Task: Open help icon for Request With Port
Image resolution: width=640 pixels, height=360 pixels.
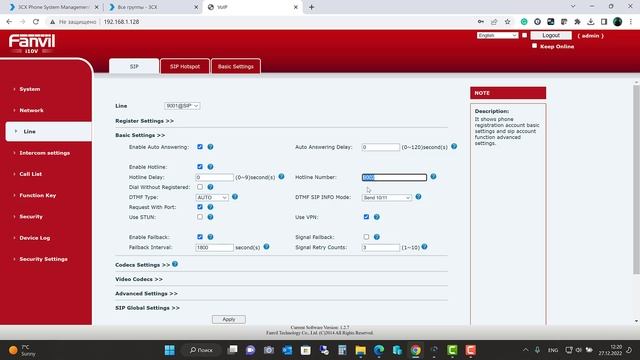Action: (210, 207)
